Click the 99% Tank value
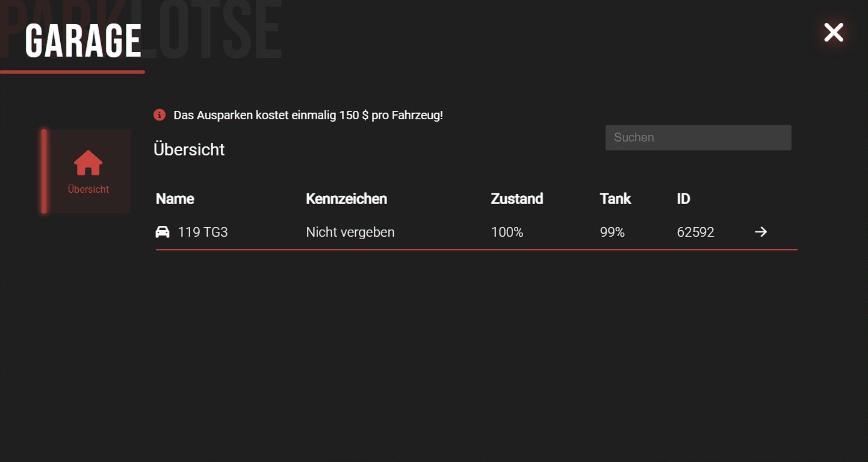The image size is (868, 462). pos(612,232)
